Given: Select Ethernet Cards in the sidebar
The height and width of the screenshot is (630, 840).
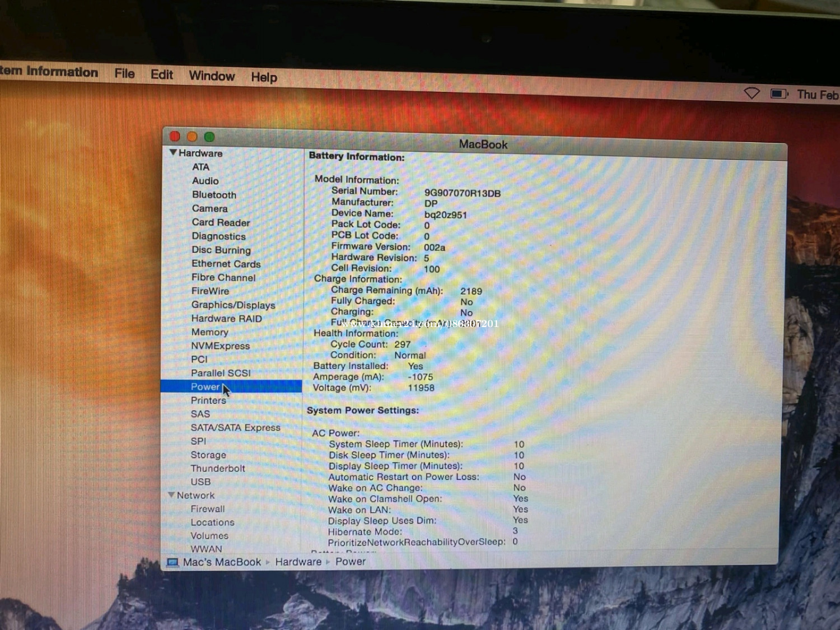Looking at the screenshot, I should tap(226, 264).
